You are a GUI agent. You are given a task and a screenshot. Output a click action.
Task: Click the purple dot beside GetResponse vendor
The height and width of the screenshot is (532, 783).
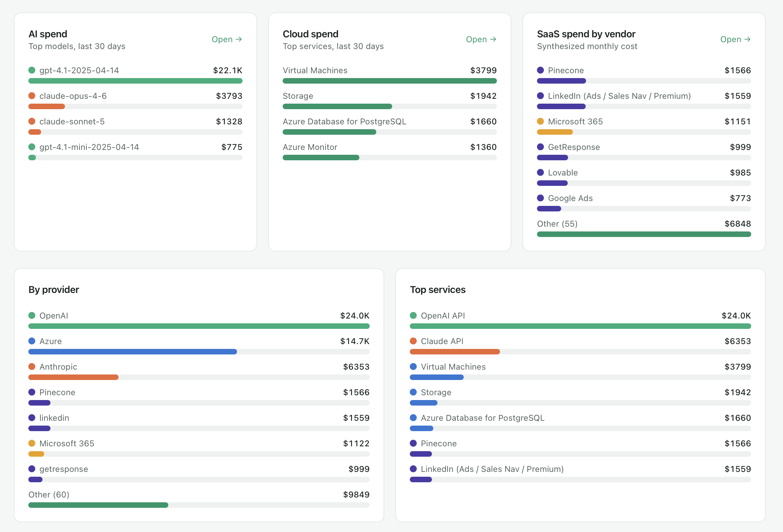(540, 147)
